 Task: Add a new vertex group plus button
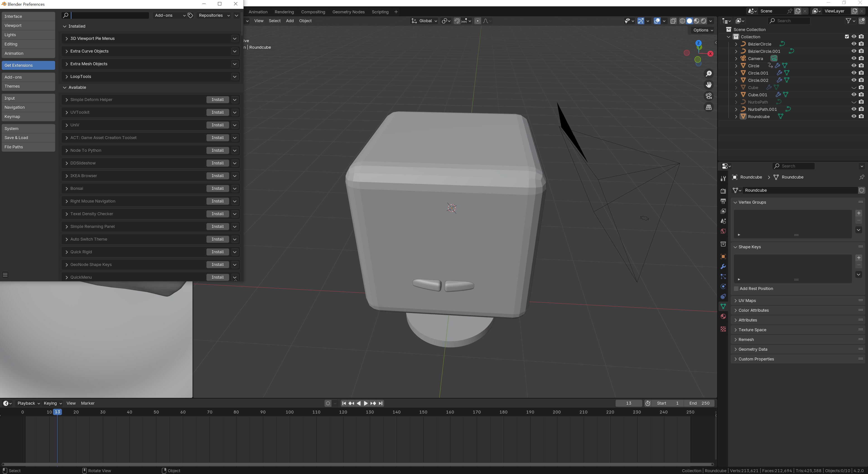coord(858,213)
